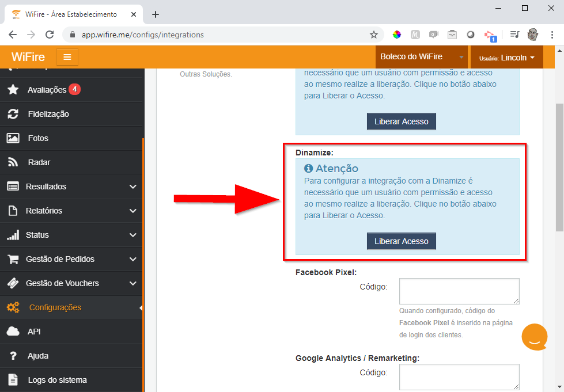Open the Fotos picture icon

(x=13, y=138)
